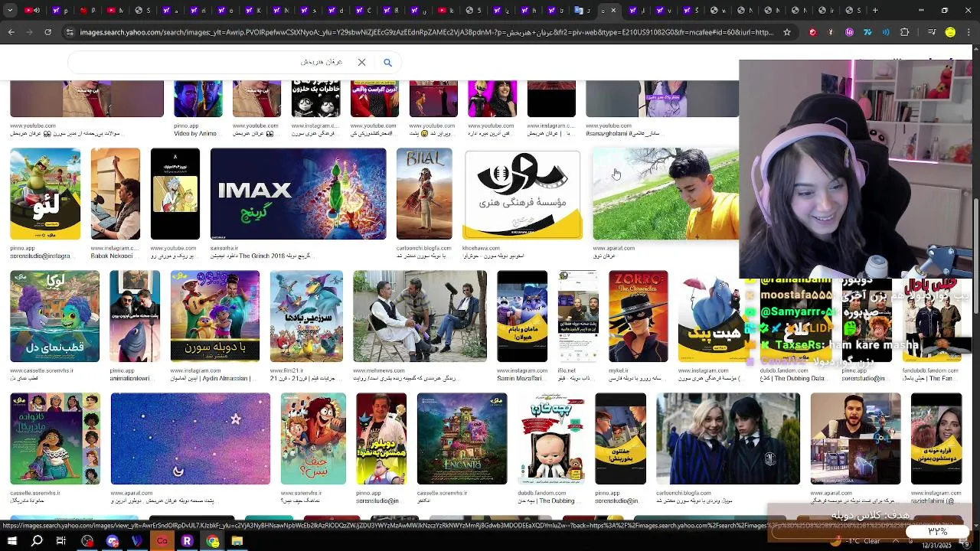Open the boy in yellow shirt image
This screenshot has height=551, width=980.
click(666, 194)
